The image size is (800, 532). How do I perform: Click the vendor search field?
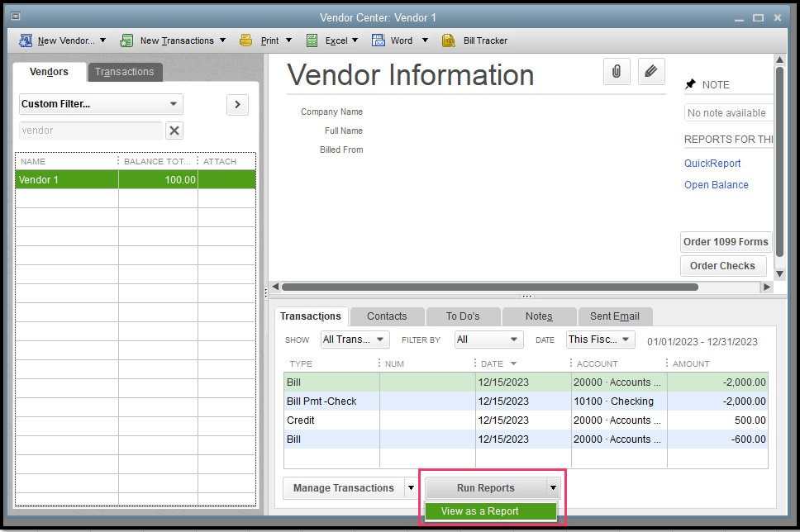(91, 131)
